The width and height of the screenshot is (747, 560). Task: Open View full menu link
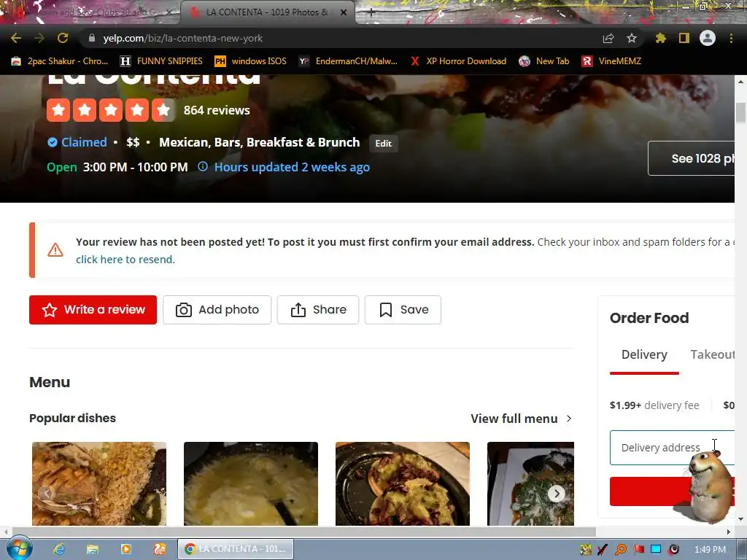[514, 419]
